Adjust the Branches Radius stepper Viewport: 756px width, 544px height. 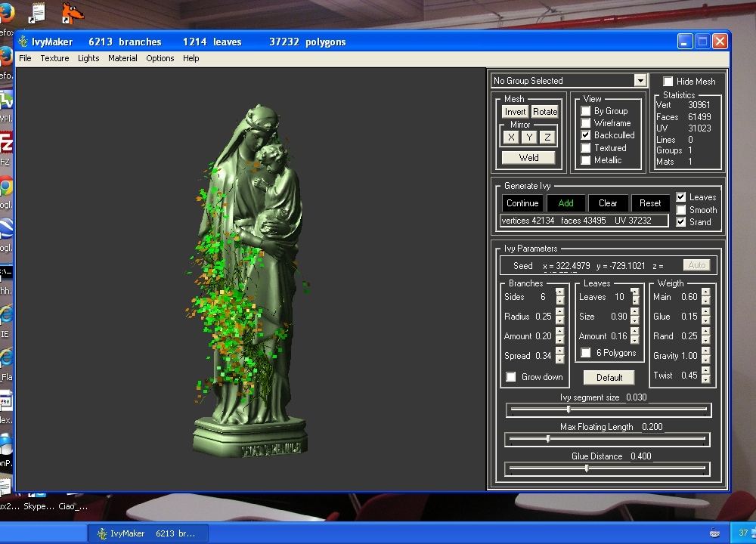pyautogui.click(x=559, y=317)
